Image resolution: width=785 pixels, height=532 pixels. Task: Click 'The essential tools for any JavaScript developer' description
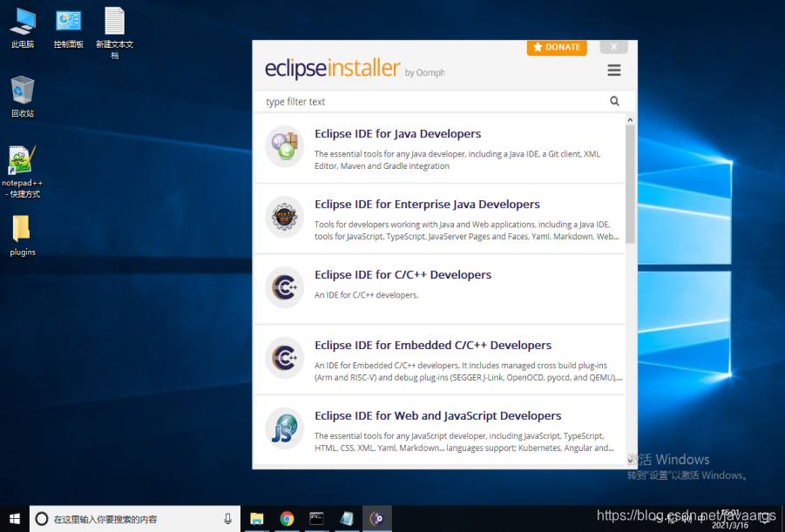pos(464,442)
